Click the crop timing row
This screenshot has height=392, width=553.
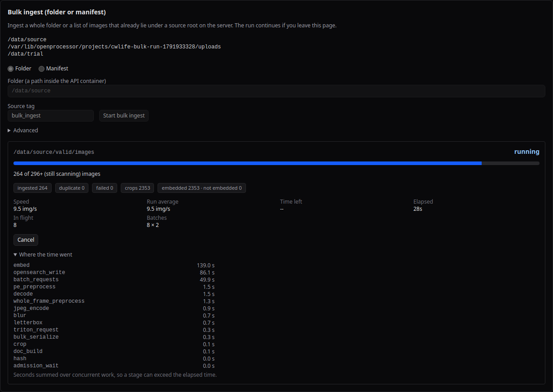click(114, 344)
